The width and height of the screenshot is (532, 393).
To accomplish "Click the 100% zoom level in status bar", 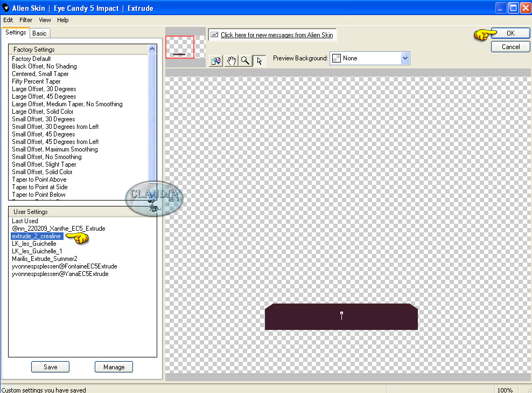I will 505,390.
